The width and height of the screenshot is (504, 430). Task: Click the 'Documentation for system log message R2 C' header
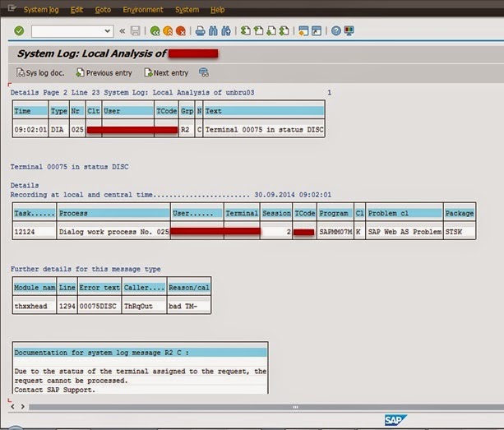point(140,353)
